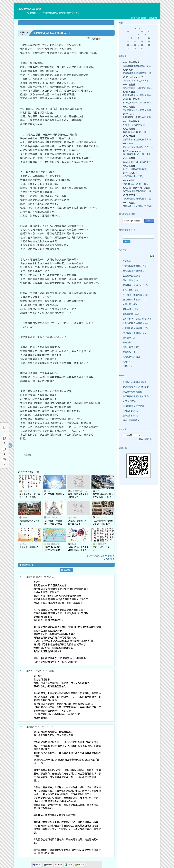Click the floating share arrow icon
Image resolution: width=174 pixels, height=868 pixels.
(4, 460)
